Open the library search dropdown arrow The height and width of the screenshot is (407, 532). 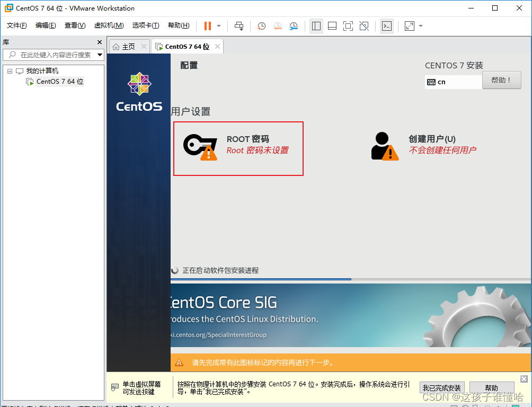(100, 55)
